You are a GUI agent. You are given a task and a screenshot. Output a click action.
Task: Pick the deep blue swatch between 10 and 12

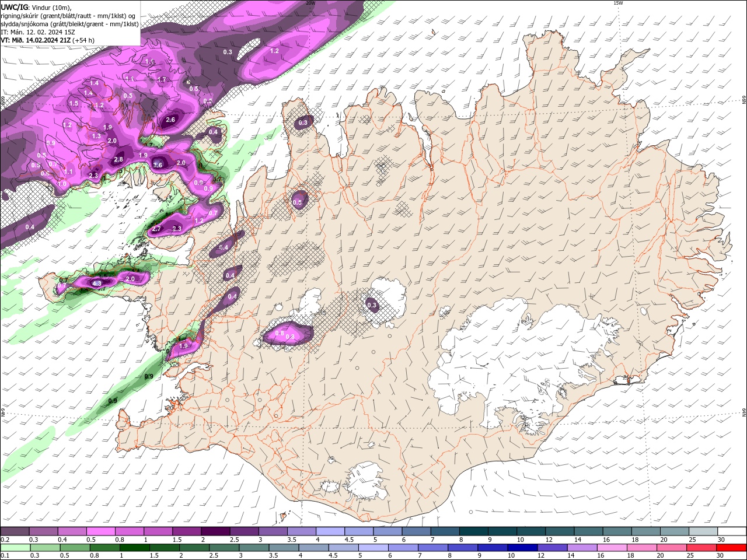pyautogui.click(x=522, y=548)
